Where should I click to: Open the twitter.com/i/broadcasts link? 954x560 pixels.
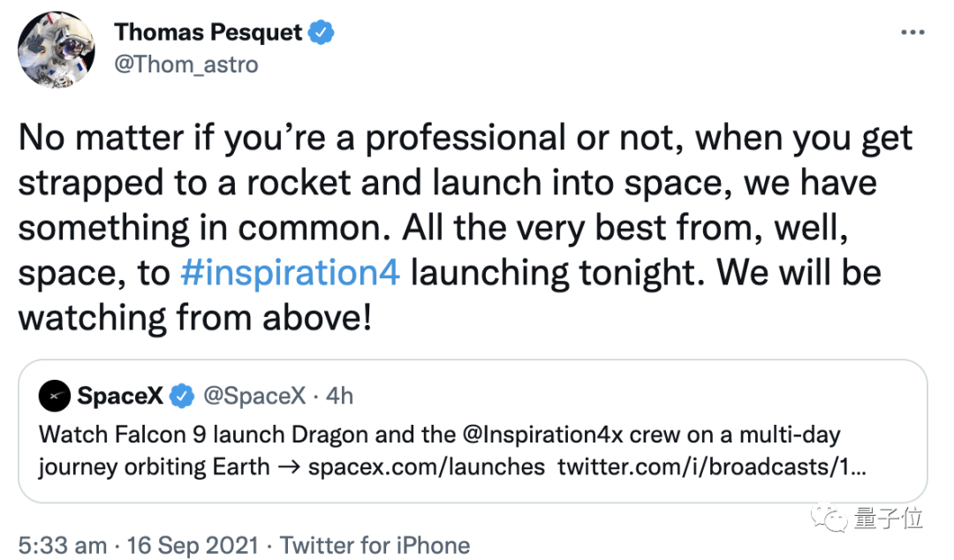[x=712, y=465]
